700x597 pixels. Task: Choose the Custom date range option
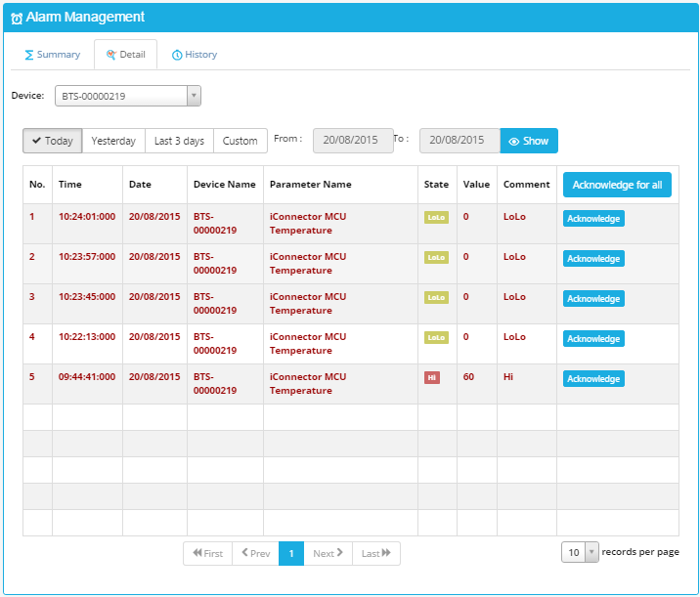click(241, 141)
